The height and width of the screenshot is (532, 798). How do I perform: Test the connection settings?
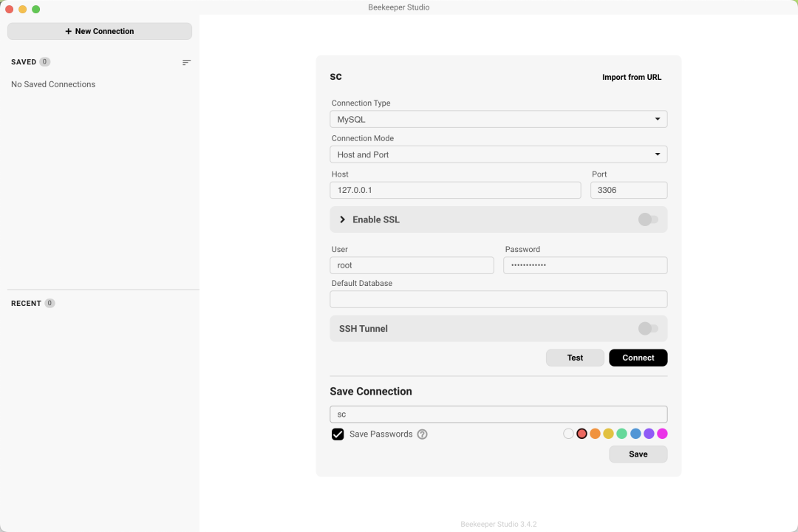click(575, 358)
